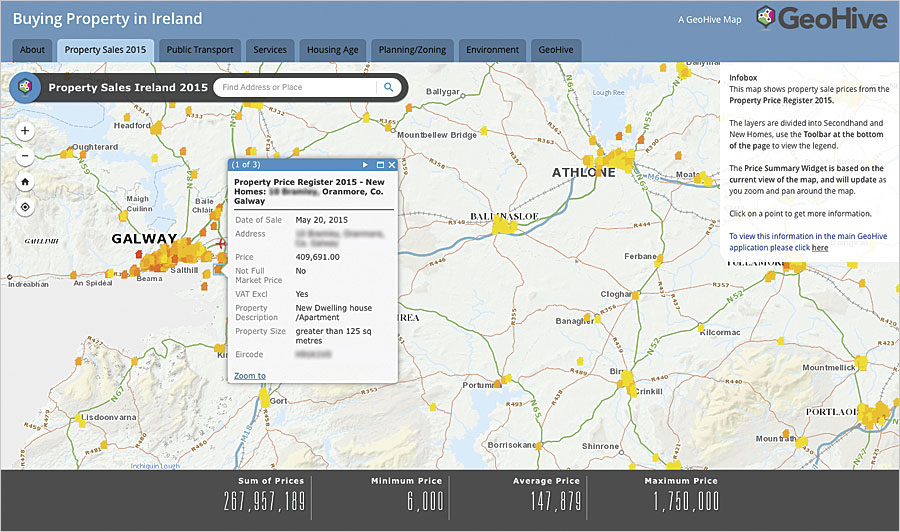Screen dimensions: 900x532
Task: Click the Buying Property in Ireland title
Action: pyautogui.click(x=107, y=18)
